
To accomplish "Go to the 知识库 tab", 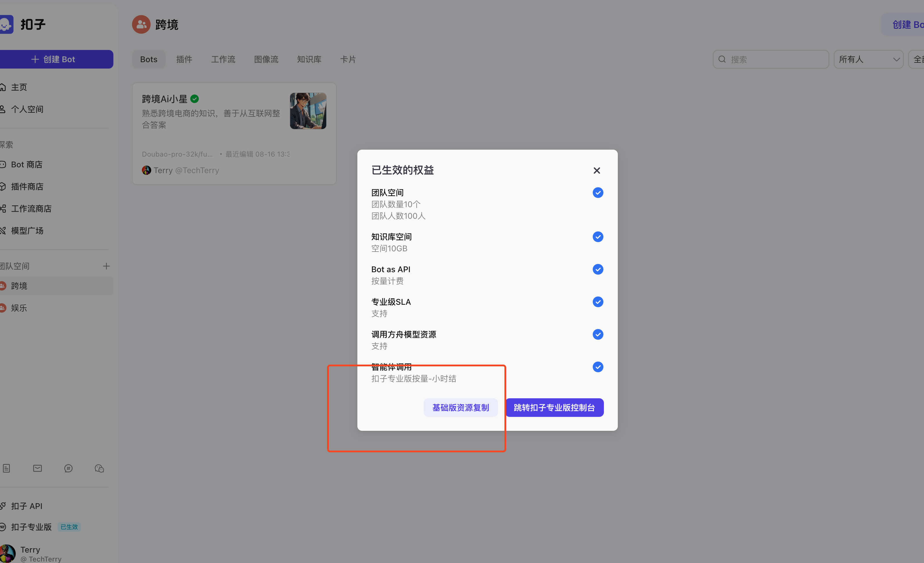I will pos(309,59).
